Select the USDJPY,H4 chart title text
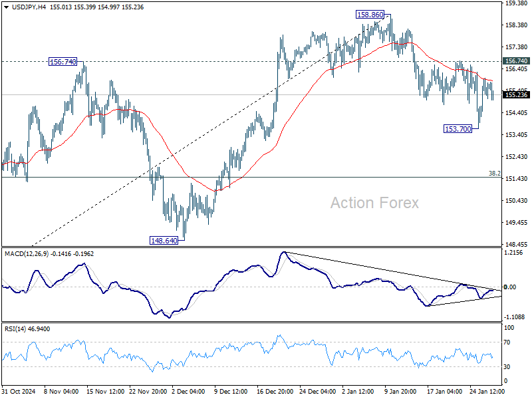This screenshot has width=532, height=399. coord(29,7)
